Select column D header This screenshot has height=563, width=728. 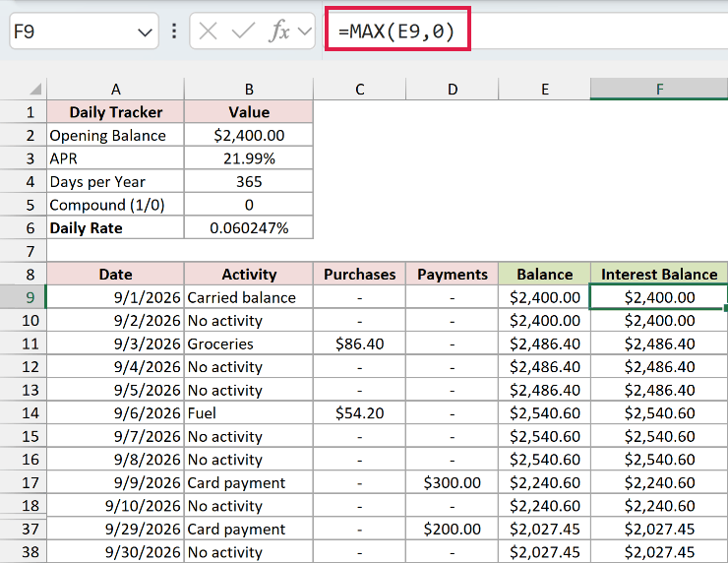(453, 89)
